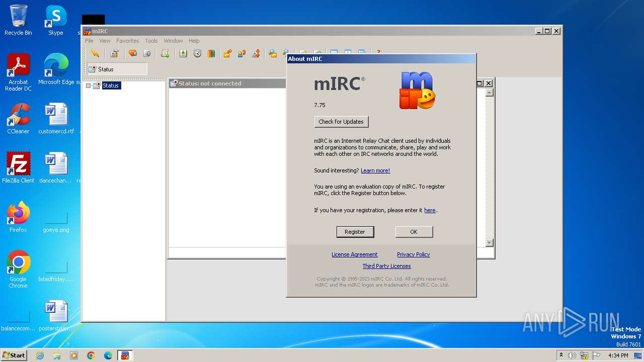644x362 pixels.
Task: Open the Address Book toolbar icon
Action: 183,53
